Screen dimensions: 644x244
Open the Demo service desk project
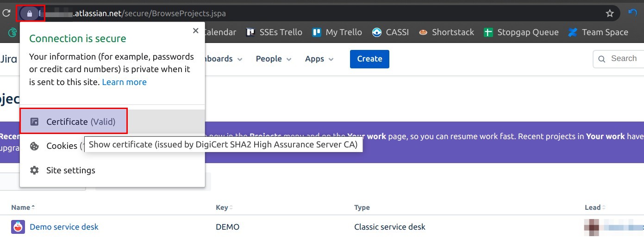[64, 227]
